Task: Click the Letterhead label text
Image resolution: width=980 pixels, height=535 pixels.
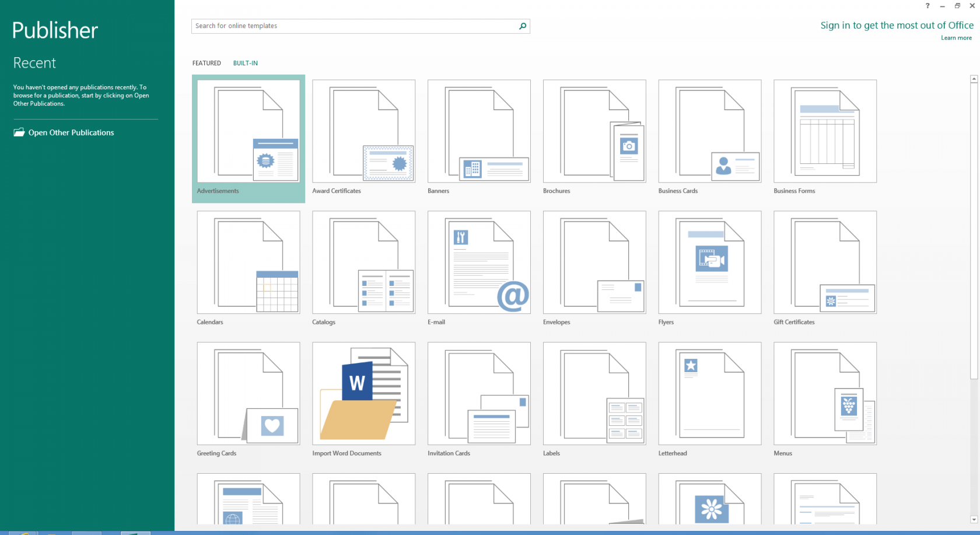Action: coord(673,453)
